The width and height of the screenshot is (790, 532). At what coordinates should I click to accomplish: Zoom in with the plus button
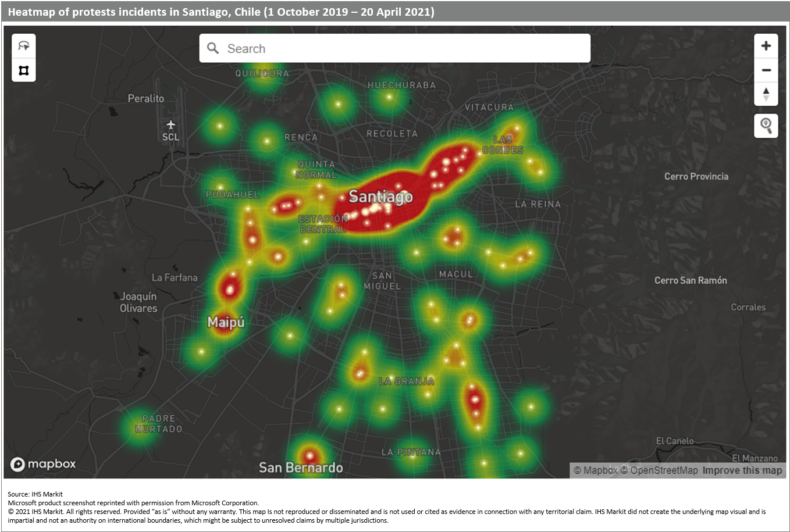[766, 46]
